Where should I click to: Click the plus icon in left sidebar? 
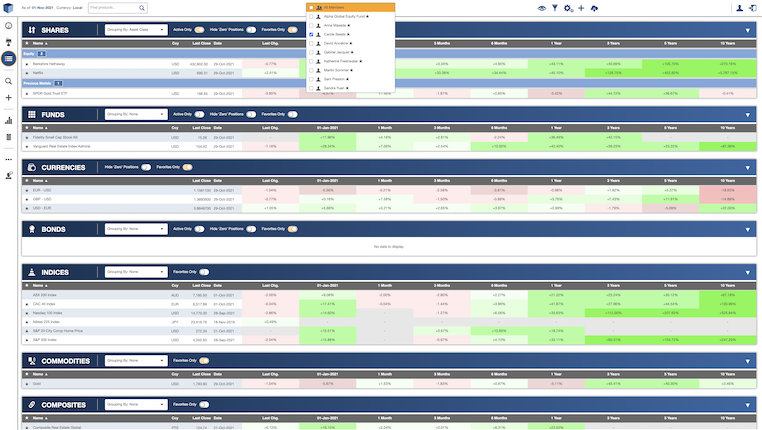click(9, 98)
